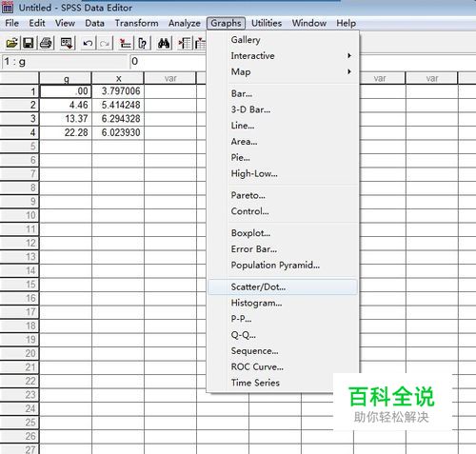
Task: Select row header 10
Action: pos(19,215)
